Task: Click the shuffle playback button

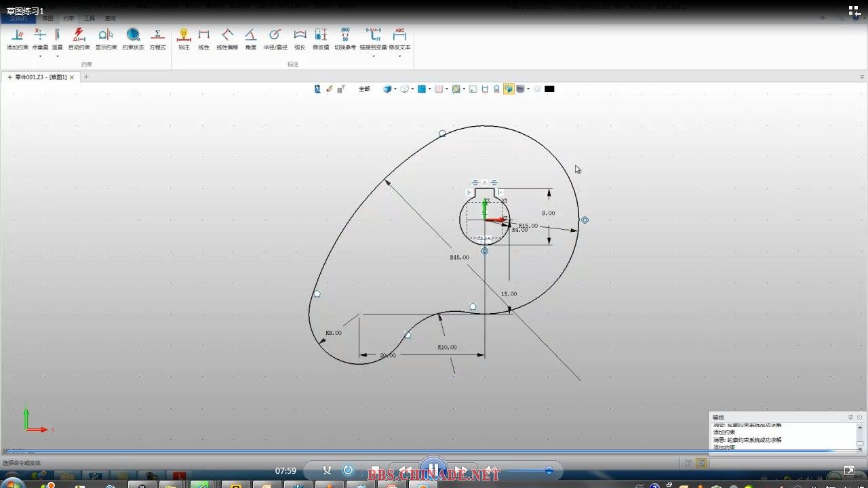Action: tap(327, 470)
